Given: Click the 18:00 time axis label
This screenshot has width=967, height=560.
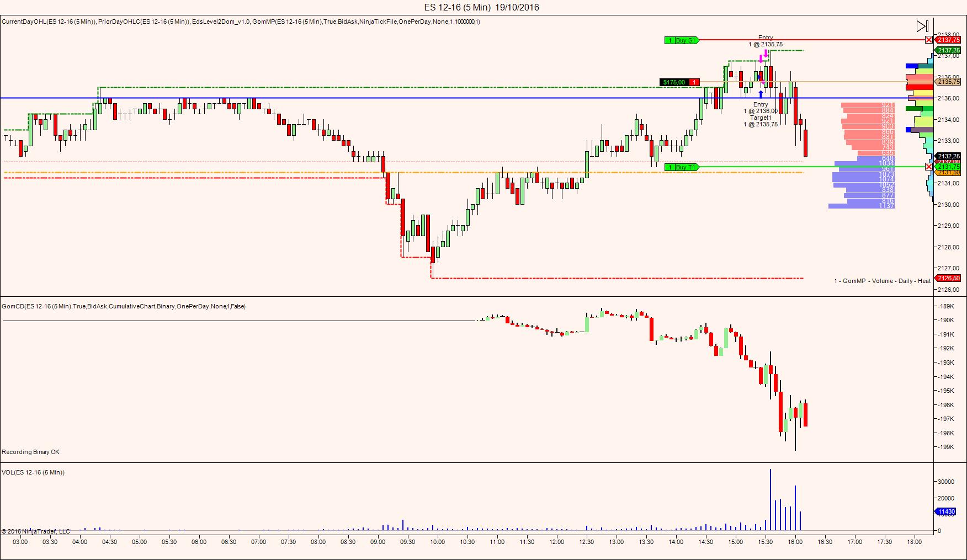Looking at the screenshot, I should pos(915,542).
